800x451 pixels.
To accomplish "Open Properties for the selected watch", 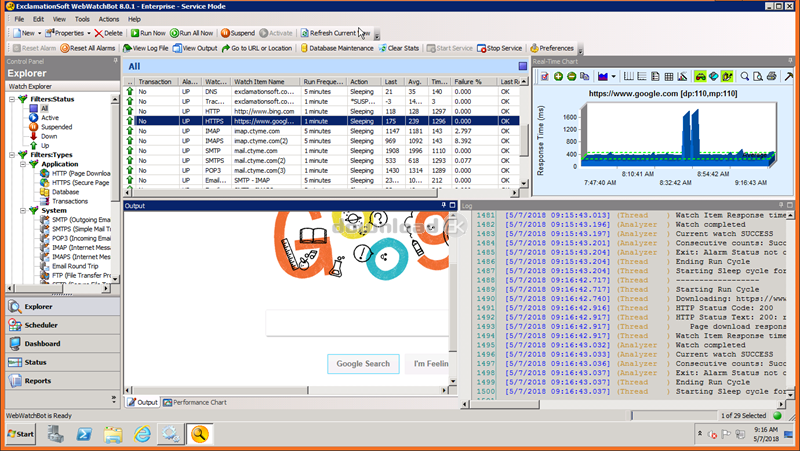I will pos(64,33).
